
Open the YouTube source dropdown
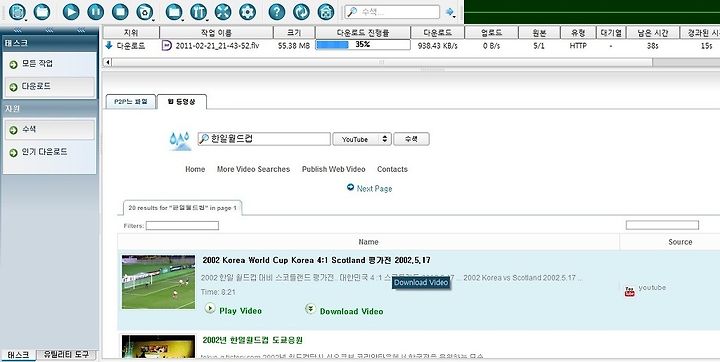coord(362,139)
